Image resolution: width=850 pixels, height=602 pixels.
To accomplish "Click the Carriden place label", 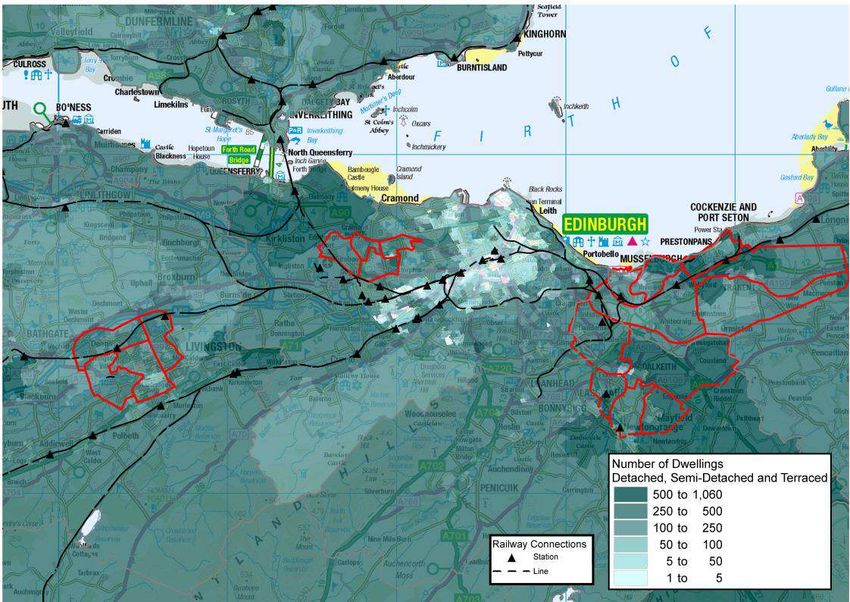I will pyautogui.click(x=108, y=131).
